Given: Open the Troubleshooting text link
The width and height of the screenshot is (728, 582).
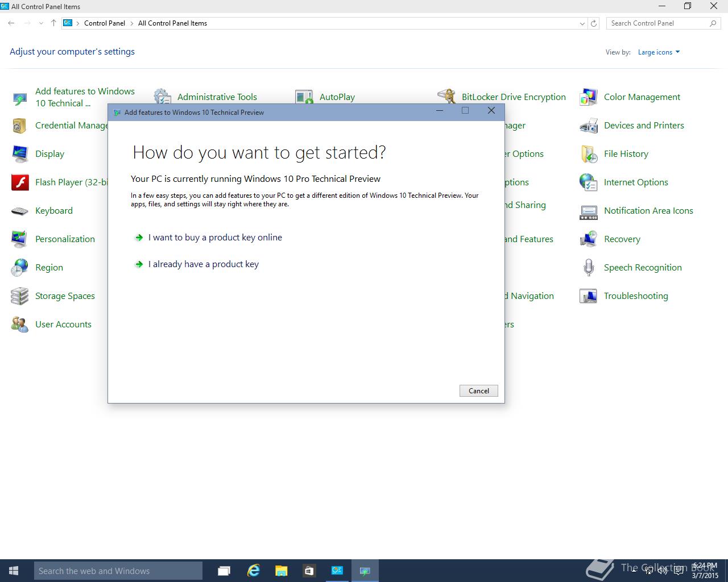Looking at the screenshot, I should (x=636, y=296).
